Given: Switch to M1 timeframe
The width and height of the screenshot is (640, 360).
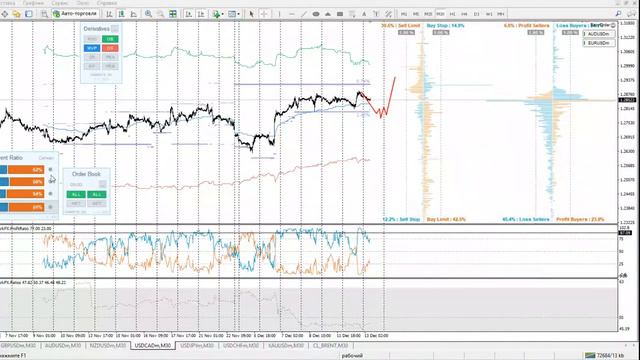Looking at the screenshot, I should click(x=404, y=14).
